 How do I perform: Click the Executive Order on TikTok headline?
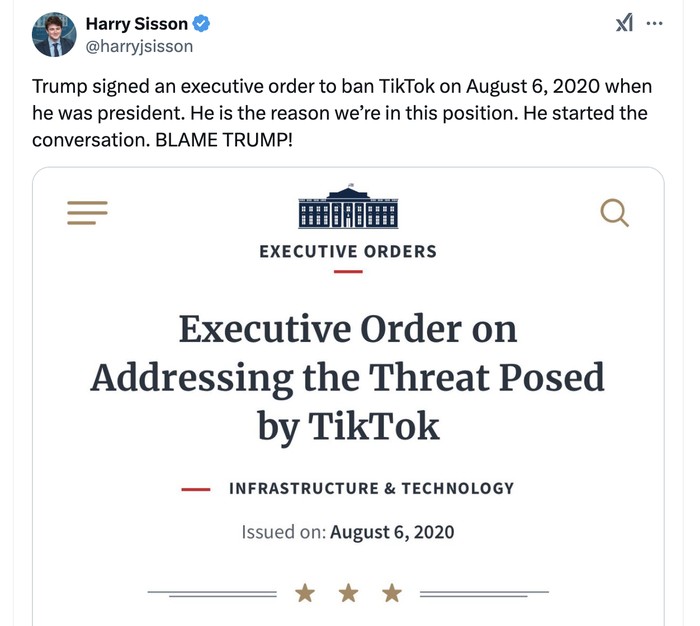(x=348, y=378)
